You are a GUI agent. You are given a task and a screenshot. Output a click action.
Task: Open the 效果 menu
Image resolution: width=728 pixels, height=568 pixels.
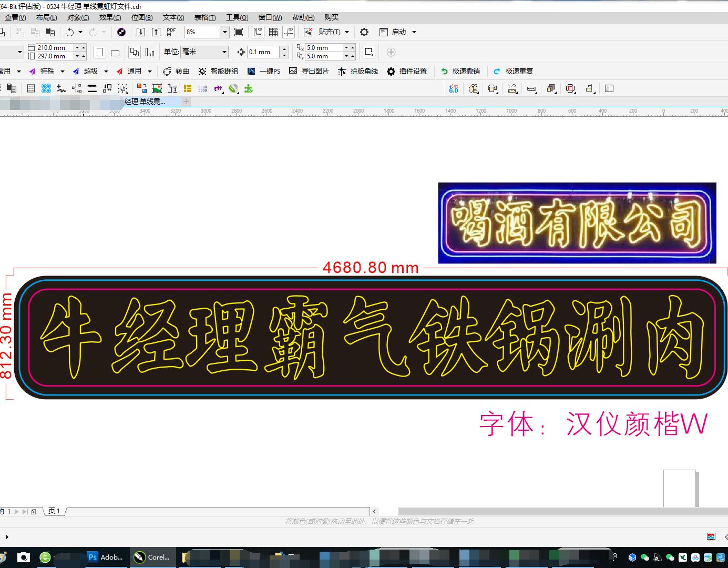pyautogui.click(x=110, y=17)
